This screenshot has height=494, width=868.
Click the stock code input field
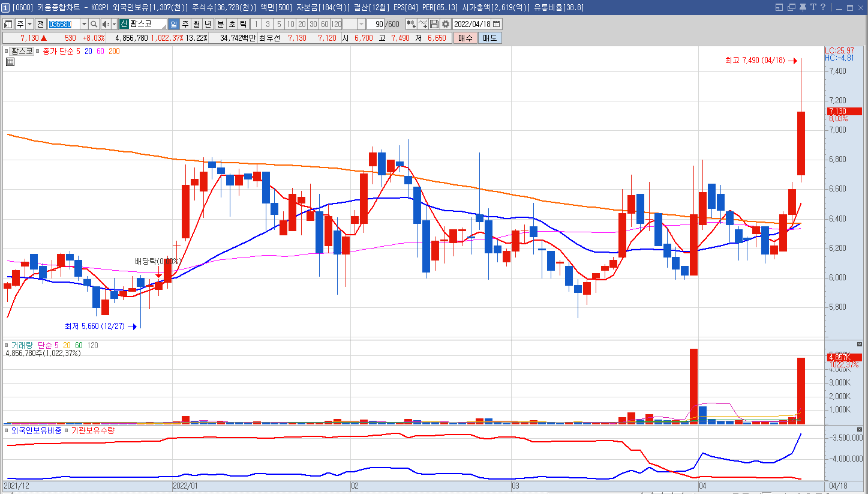(x=64, y=24)
